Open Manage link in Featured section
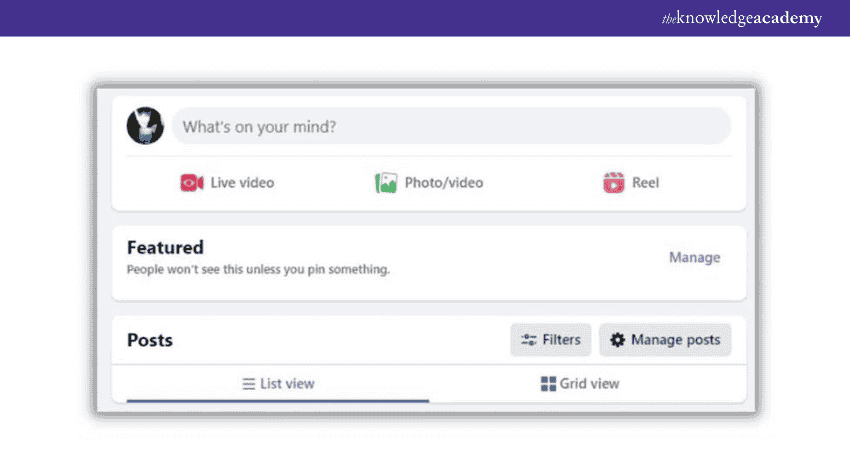The height and width of the screenshot is (450, 850). 694,257
